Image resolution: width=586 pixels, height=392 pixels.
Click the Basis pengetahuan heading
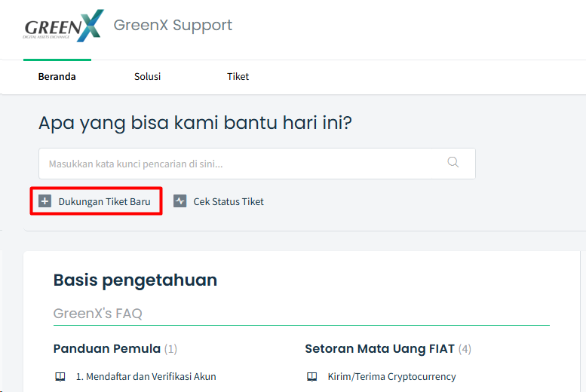click(135, 280)
